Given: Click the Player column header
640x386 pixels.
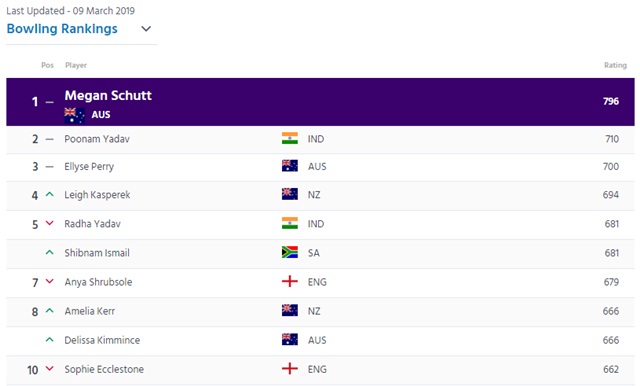Looking at the screenshot, I should pyautogui.click(x=76, y=65).
